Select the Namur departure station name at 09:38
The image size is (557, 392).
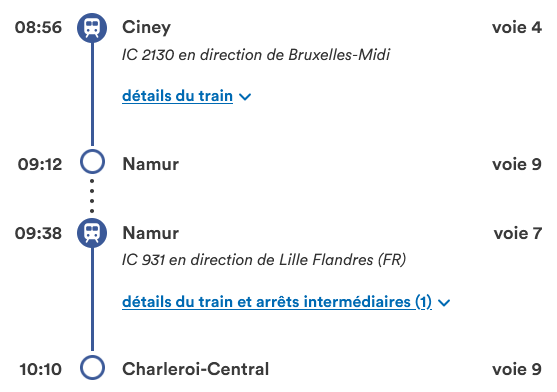[x=150, y=233]
